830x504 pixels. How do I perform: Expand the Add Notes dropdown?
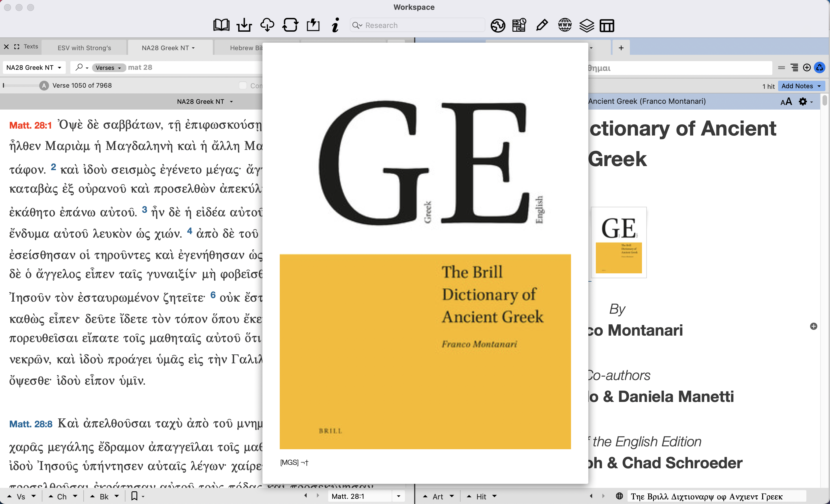[801, 86]
